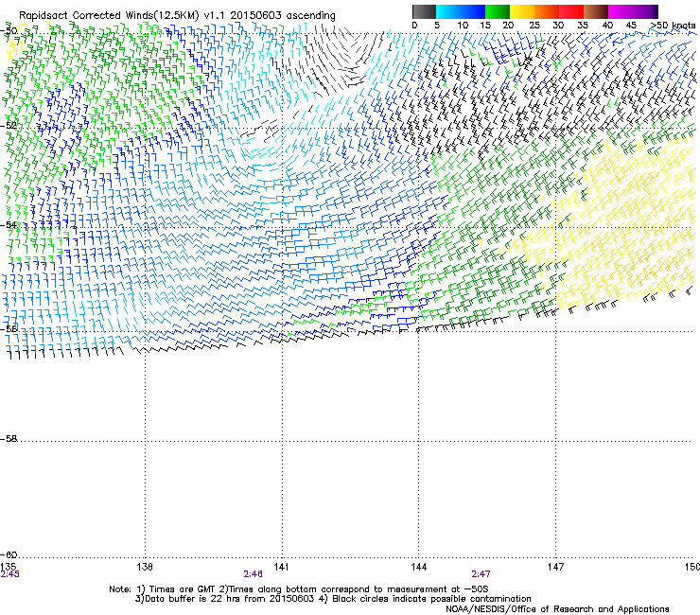Click the legend tick label '10'

click(463, 25)
